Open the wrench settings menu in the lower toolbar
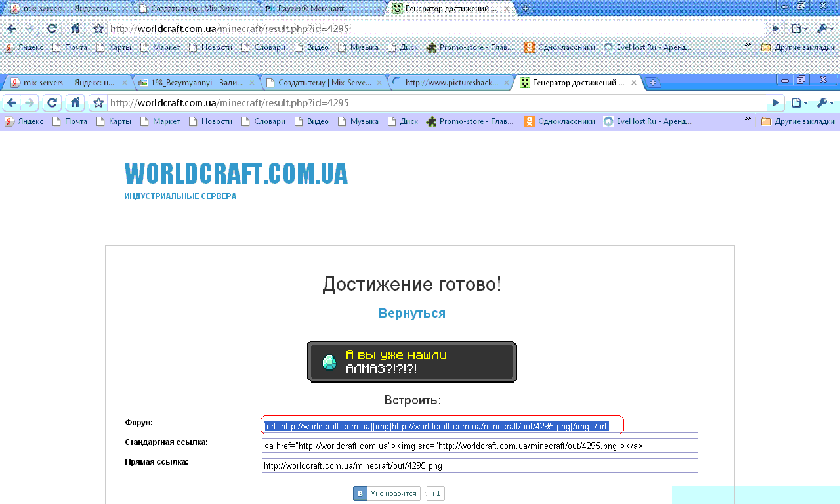Screen dimensions: 840x504 pyautogui.click(x=825, y=103)
